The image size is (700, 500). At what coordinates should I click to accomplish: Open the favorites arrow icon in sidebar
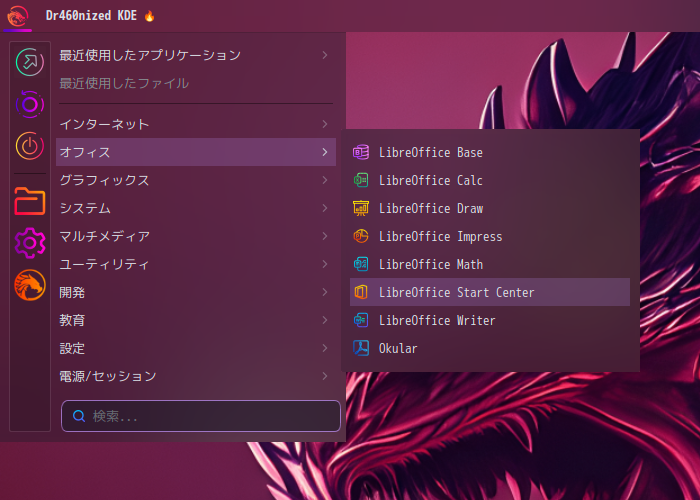coord(30,62)
